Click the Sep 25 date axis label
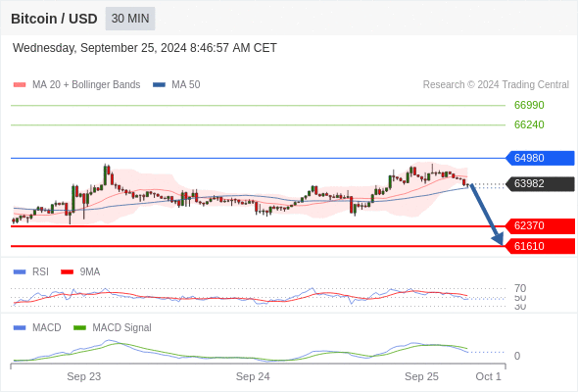578x392 pixels. coord(421,376)
